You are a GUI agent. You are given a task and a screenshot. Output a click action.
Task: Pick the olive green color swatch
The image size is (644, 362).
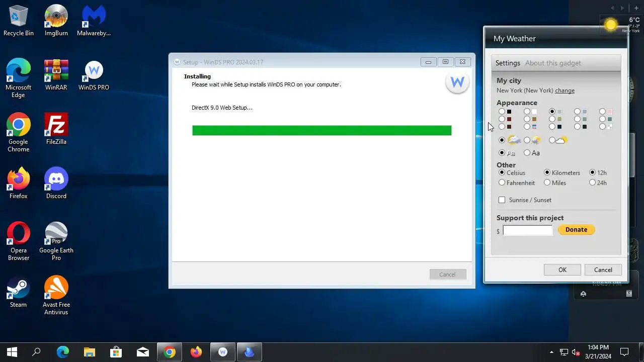point(559,119)
